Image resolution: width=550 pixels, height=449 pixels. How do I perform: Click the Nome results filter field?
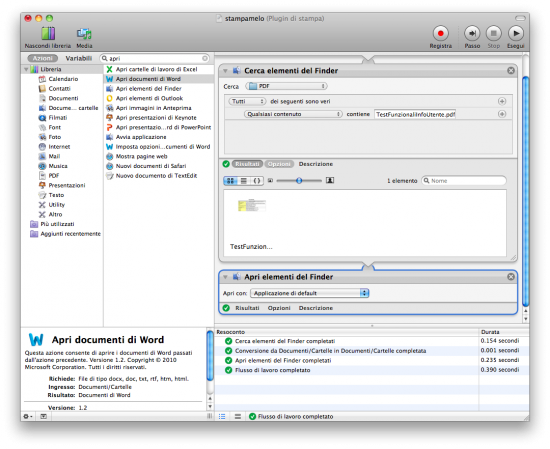click(464, 181)
